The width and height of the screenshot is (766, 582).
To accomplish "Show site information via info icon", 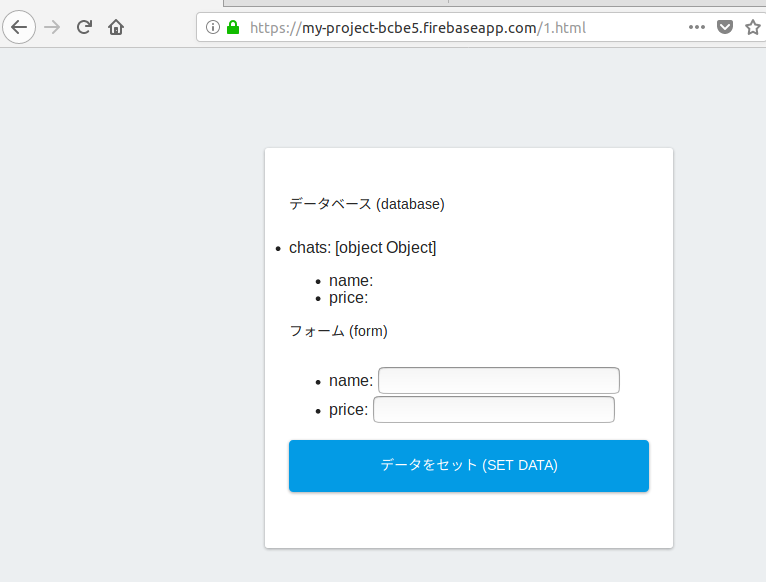I will point(213,27).
